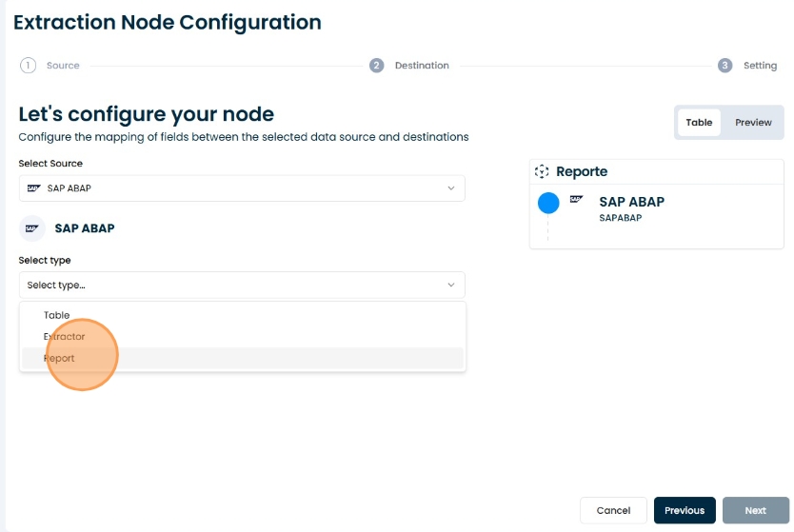794x532 pixels.
Task: Click the Select Source chevron arrow
Action: tap(451, 188)
